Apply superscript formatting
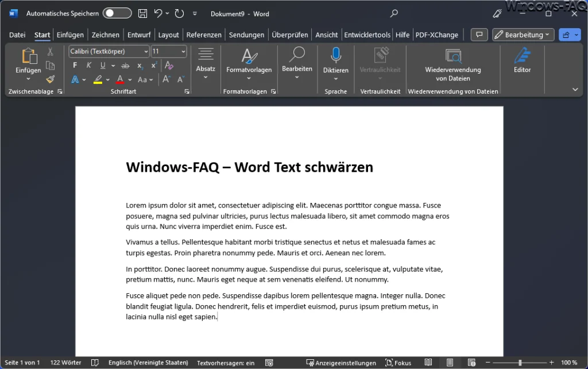 click(x=154, y=66)
